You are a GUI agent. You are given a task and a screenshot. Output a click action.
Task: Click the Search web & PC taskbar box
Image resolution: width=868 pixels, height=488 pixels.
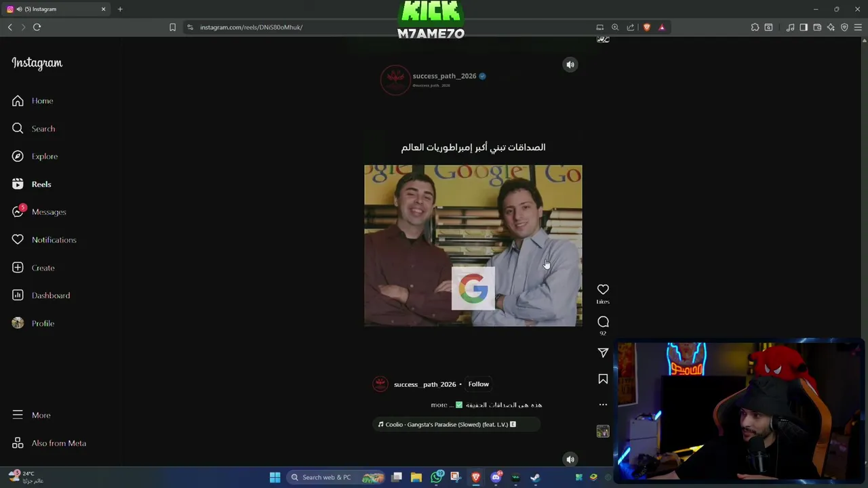pos(336,477)
